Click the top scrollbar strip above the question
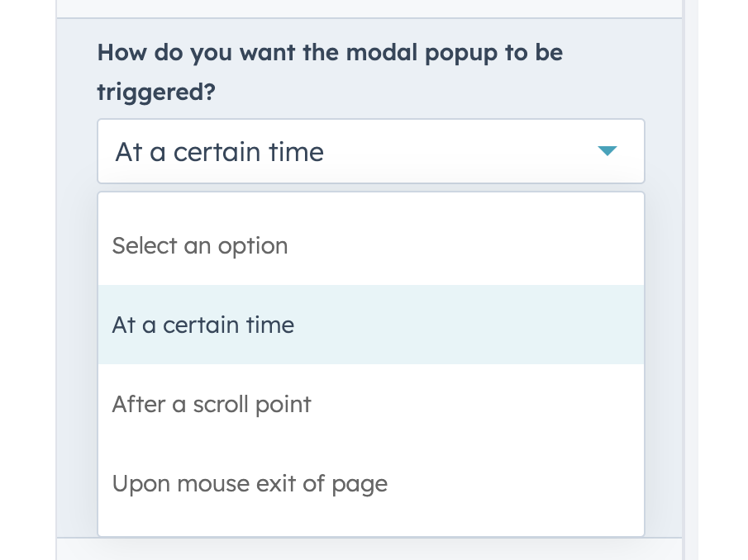 (x=370, y=7)
